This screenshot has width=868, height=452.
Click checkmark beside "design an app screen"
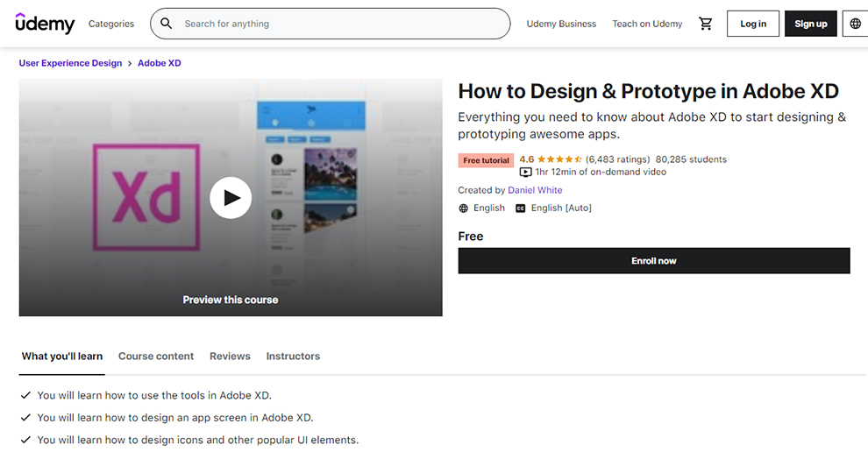(x=25, y=418)
